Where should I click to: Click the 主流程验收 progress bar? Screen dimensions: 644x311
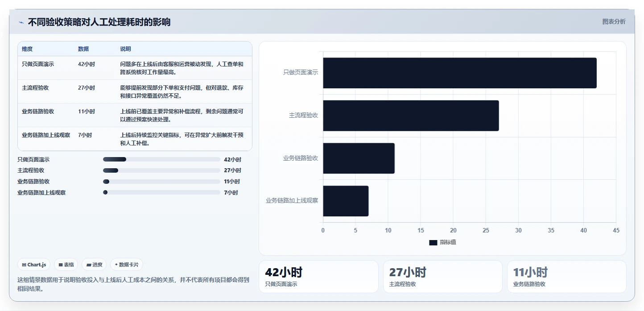pos(161,170)
